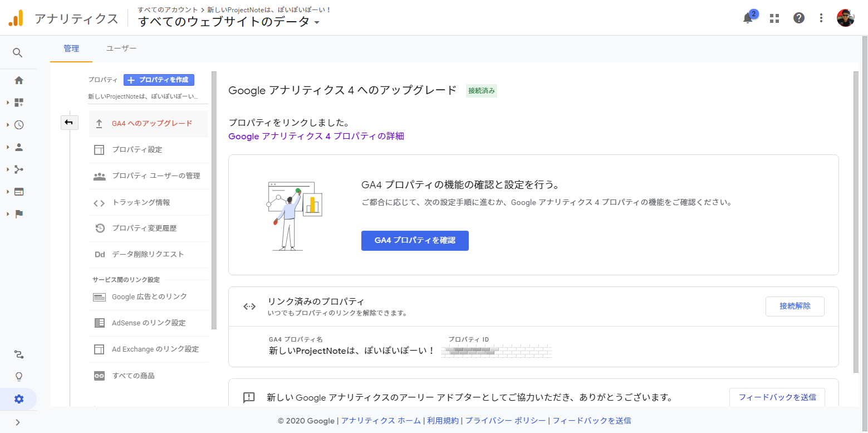868x433 pixels.
Task: Open the すべてのウェブサイトのデータ view dropdown
Action: click(x=228, y=22)
